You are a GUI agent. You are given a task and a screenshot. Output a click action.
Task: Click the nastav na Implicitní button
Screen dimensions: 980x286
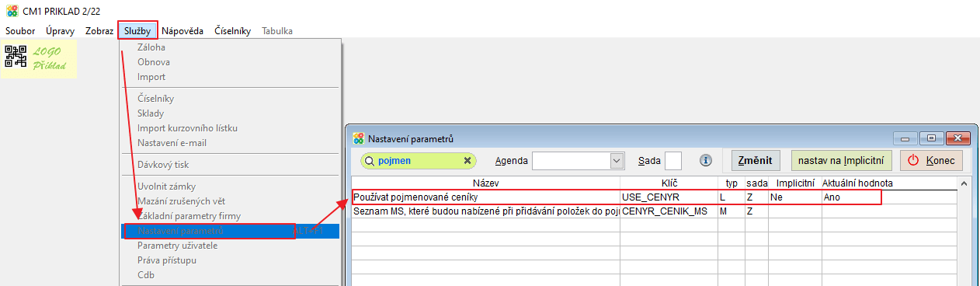842,161
